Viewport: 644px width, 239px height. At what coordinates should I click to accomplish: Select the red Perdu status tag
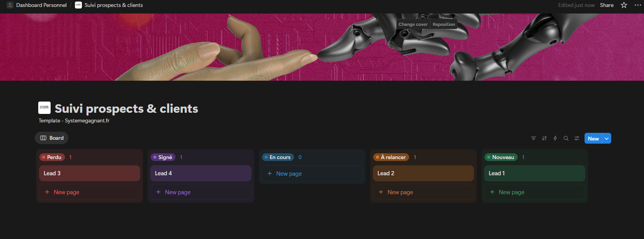pyautogui.click(x=52, y=157)
